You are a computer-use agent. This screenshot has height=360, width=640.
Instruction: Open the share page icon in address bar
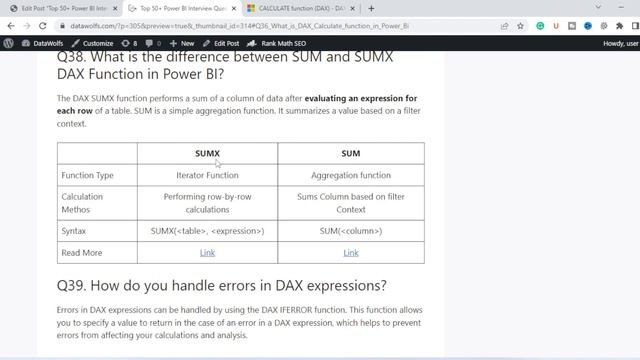click(x=504, y=26)
